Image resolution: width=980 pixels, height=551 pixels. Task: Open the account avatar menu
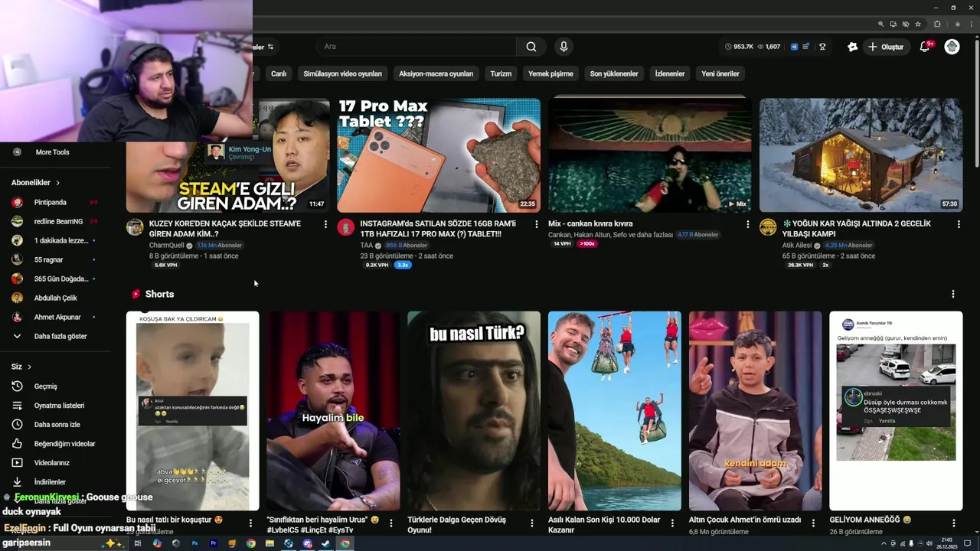[952, 47]
